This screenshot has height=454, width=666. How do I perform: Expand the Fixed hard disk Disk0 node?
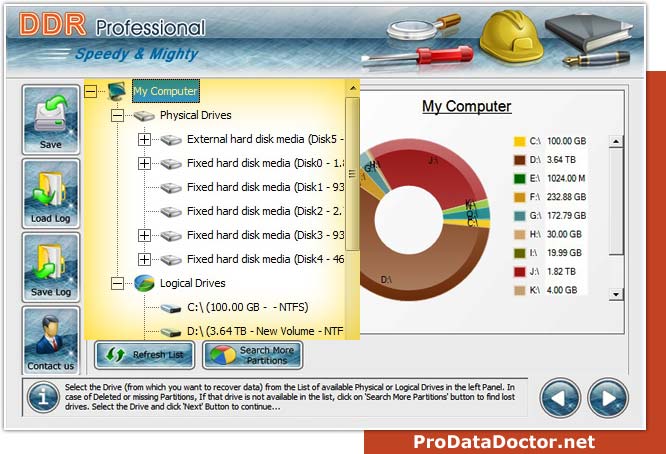[144, 163]
